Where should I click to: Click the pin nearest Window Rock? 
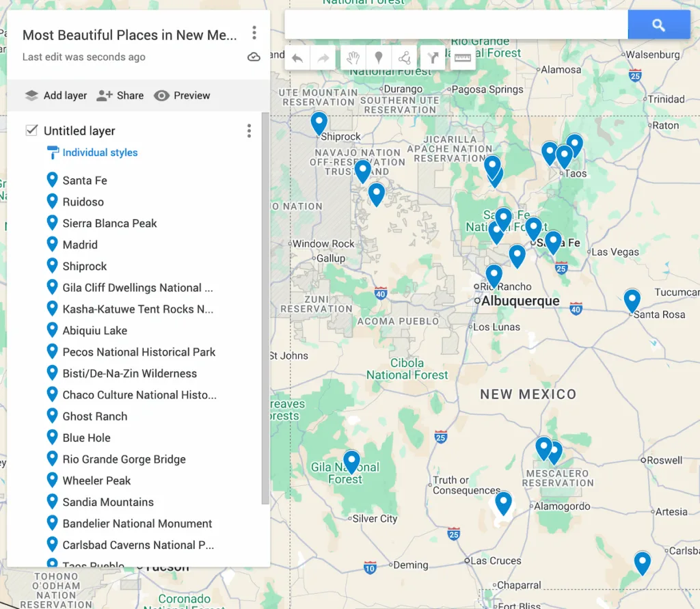(377, 194)
